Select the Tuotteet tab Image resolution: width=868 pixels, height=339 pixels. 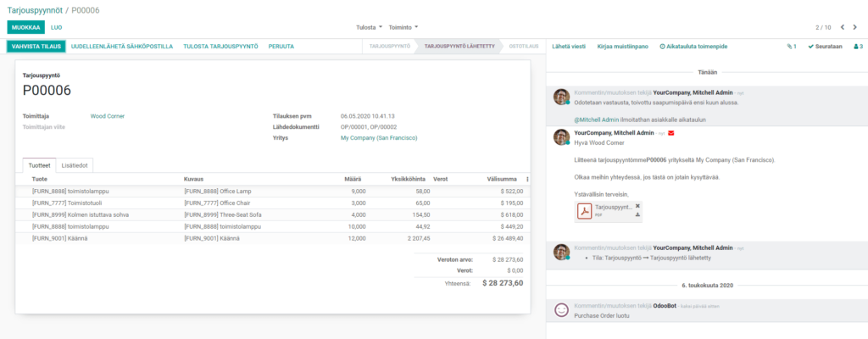click(x=39, y=165)
